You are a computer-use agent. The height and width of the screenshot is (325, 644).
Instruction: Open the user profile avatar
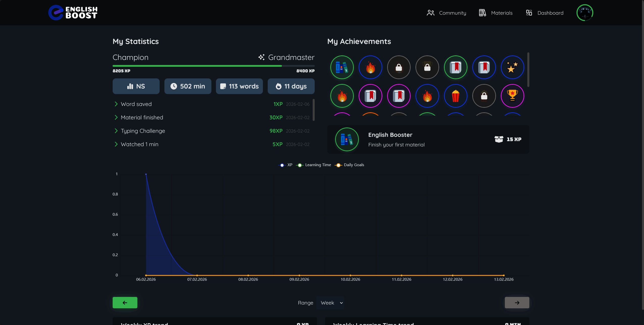click(585, 13)
